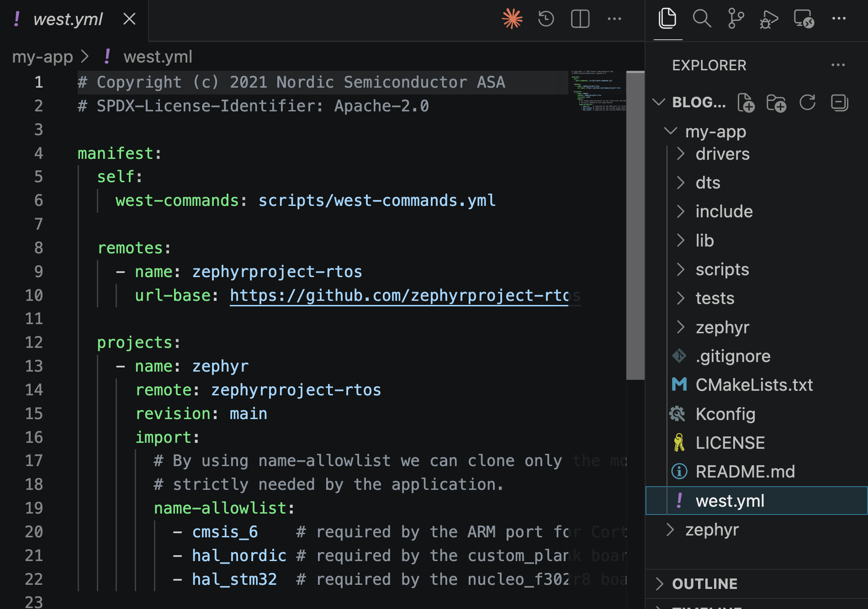Viewport: 868px width, 609px height.
Task: Click 'cmsis_6' list entry
Action: 225,532
